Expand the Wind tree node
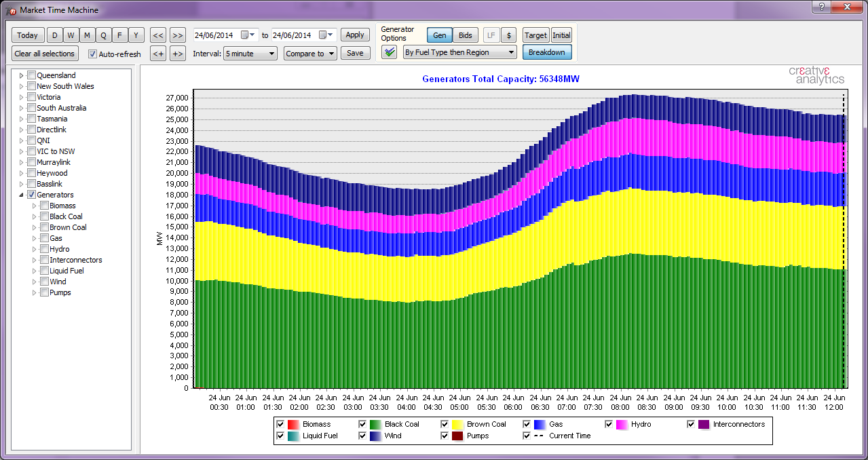 (34, 282)
